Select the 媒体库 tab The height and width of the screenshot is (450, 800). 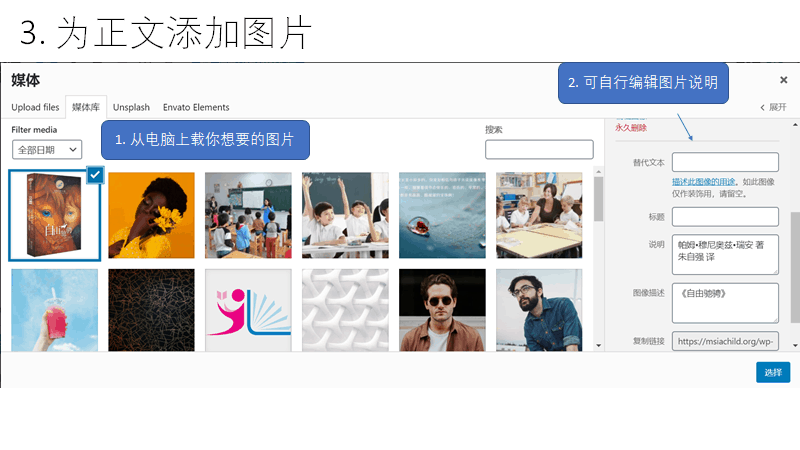(x=86, y=107)
